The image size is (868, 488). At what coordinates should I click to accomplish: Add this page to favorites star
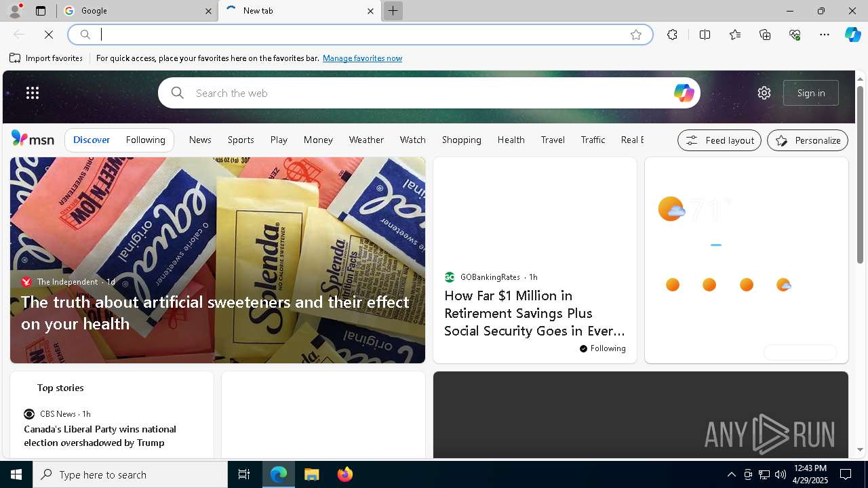click(636, 35)
